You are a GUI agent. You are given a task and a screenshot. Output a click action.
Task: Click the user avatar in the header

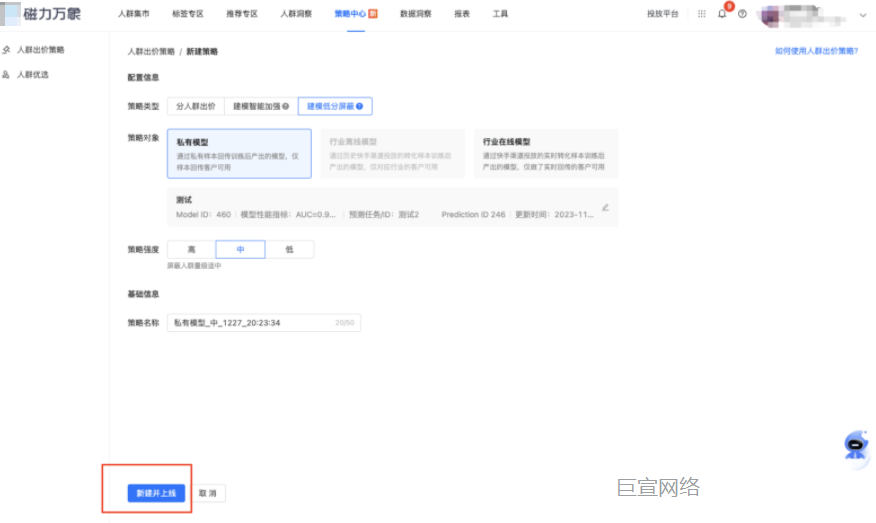tap(770, 16)
